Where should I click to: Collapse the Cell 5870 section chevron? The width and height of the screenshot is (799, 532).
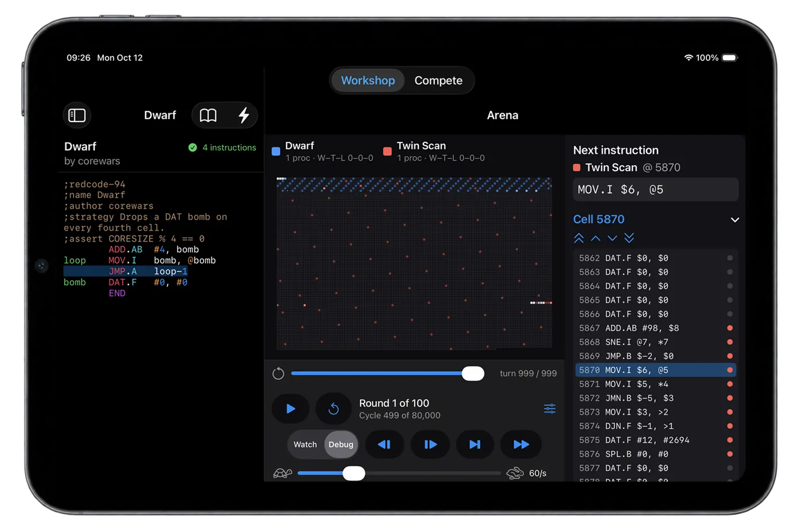tap(735, 220)
